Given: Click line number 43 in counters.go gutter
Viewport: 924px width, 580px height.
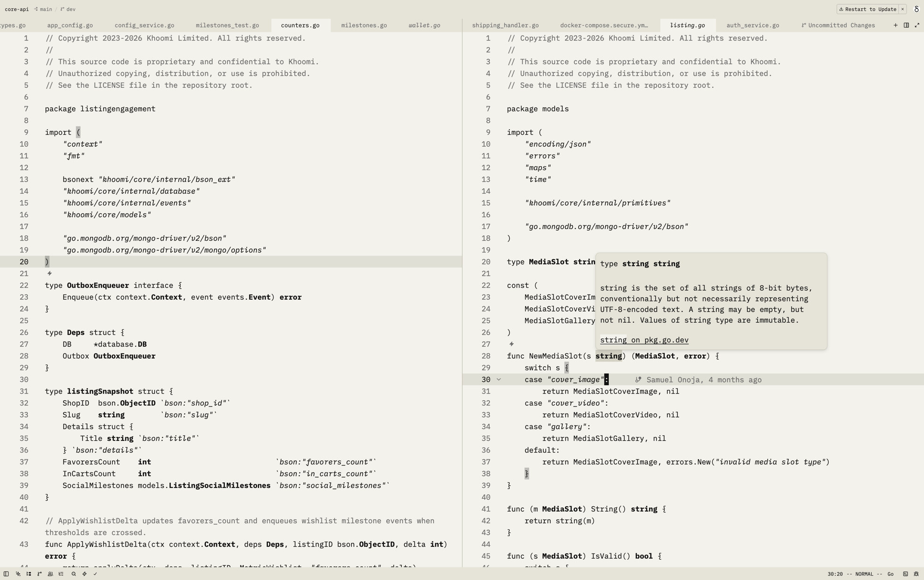Looking at the screenshot, I should point(24,544).
